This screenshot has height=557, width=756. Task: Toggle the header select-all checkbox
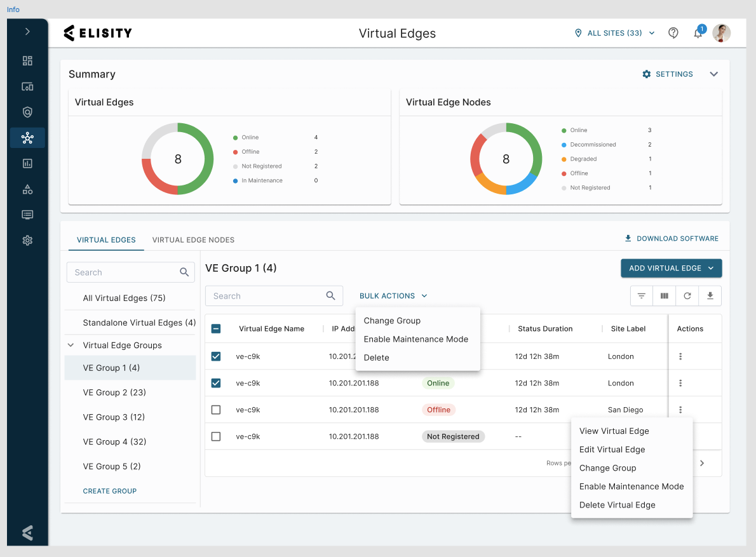(216, 328)
